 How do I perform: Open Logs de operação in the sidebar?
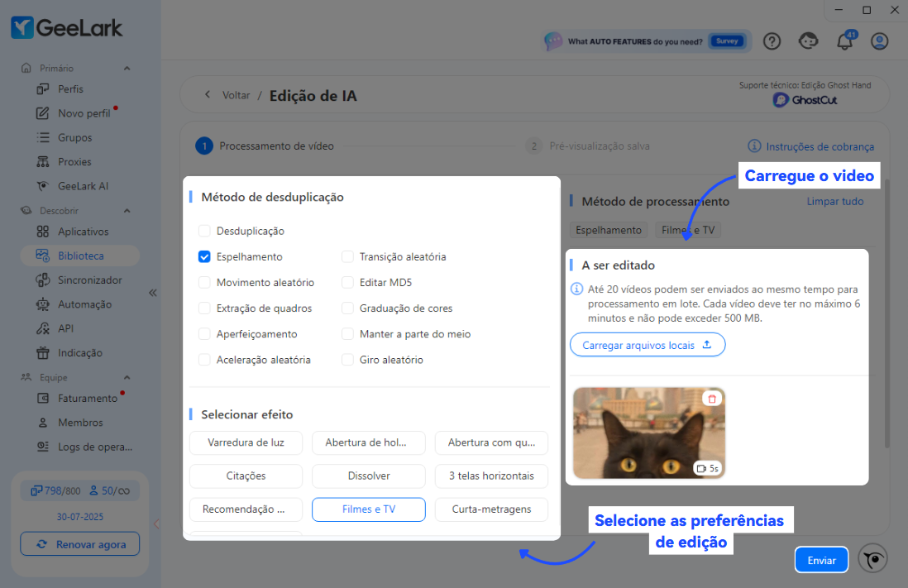click(95, 447)
